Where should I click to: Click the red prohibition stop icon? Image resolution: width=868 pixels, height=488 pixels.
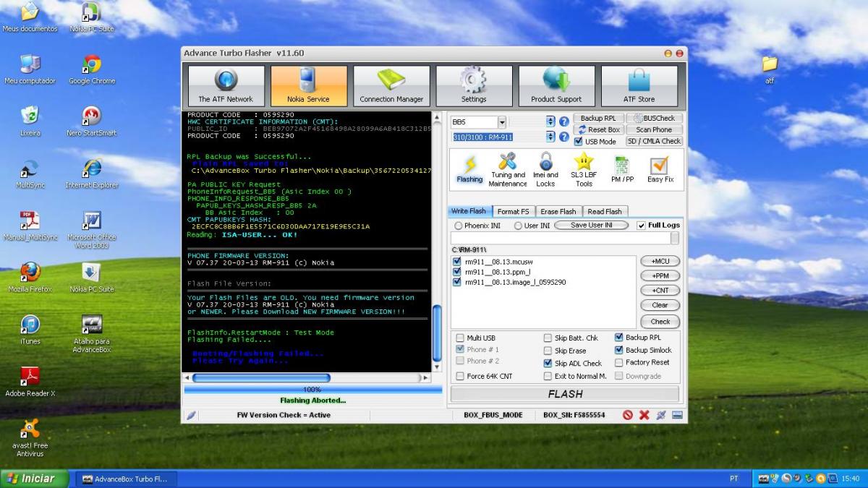pyautogui.click(x=628, y=415)
